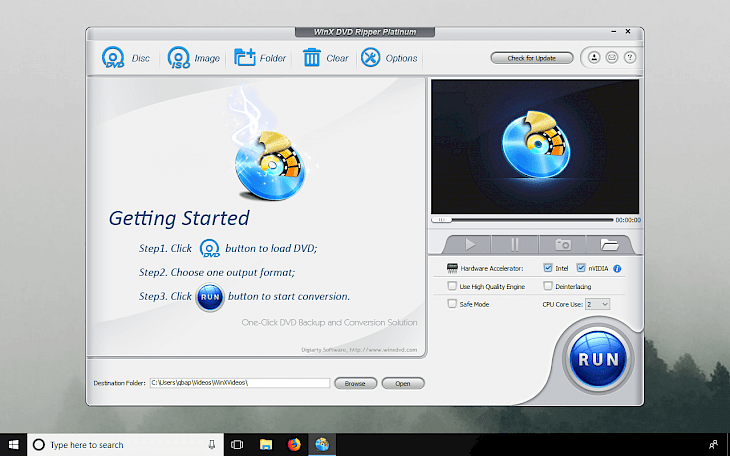This screenshot has height=456, width=730.
Task: Add a DVD Folder source
Action: click(259, 58)
